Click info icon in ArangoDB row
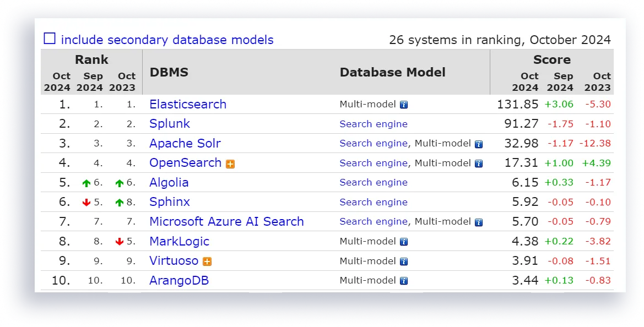This screenshot has height=327, width=644. 404,281
